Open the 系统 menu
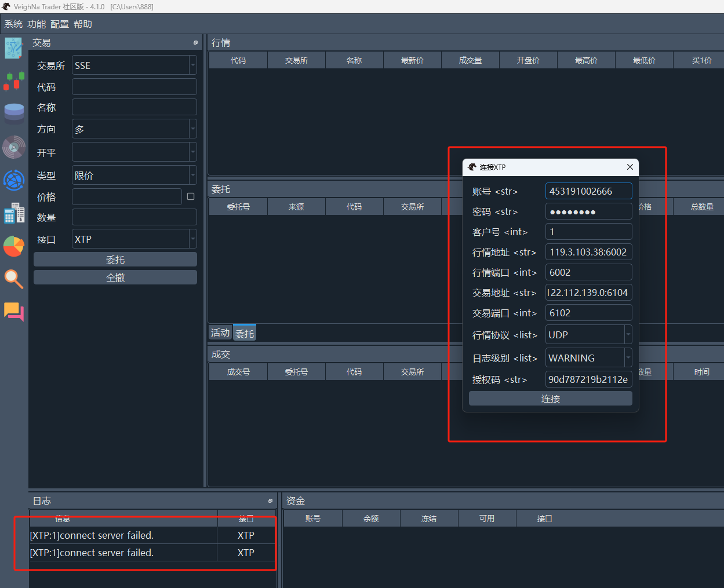The image size is (724, 588). click(13, 24)
